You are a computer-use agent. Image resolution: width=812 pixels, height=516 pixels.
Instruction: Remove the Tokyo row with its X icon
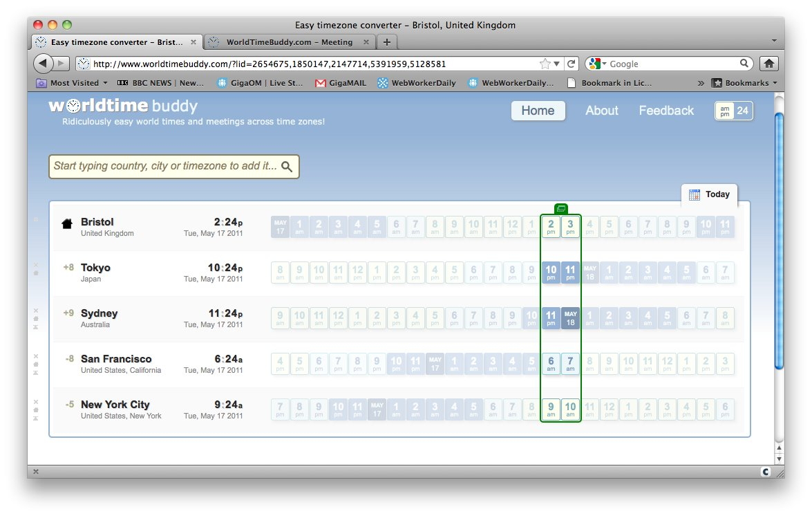pos(36,265)
